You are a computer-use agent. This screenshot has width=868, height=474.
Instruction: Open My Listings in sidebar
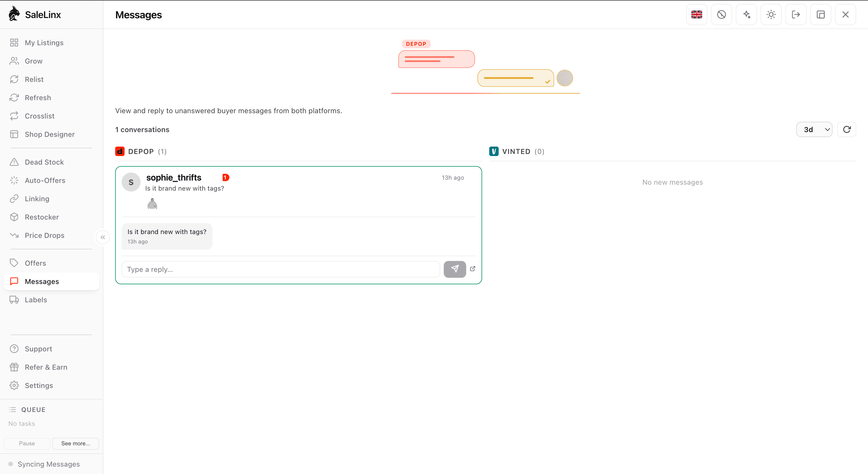(51, 43)
